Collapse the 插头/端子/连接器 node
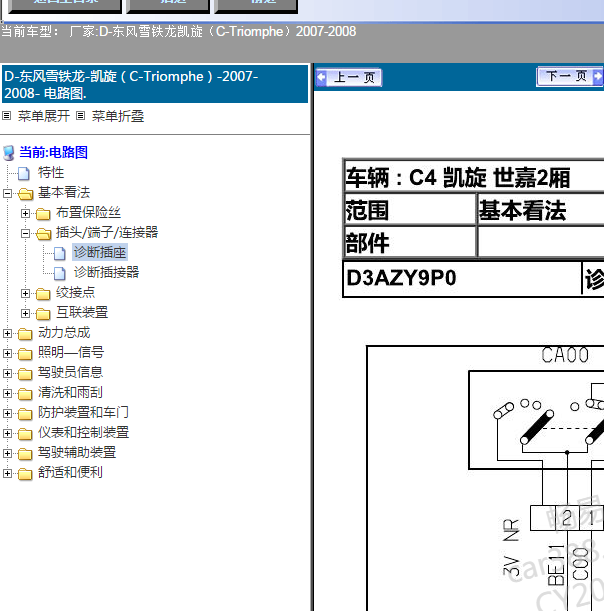604x611 pixels. pyautogui.click(x=25, y=233)
